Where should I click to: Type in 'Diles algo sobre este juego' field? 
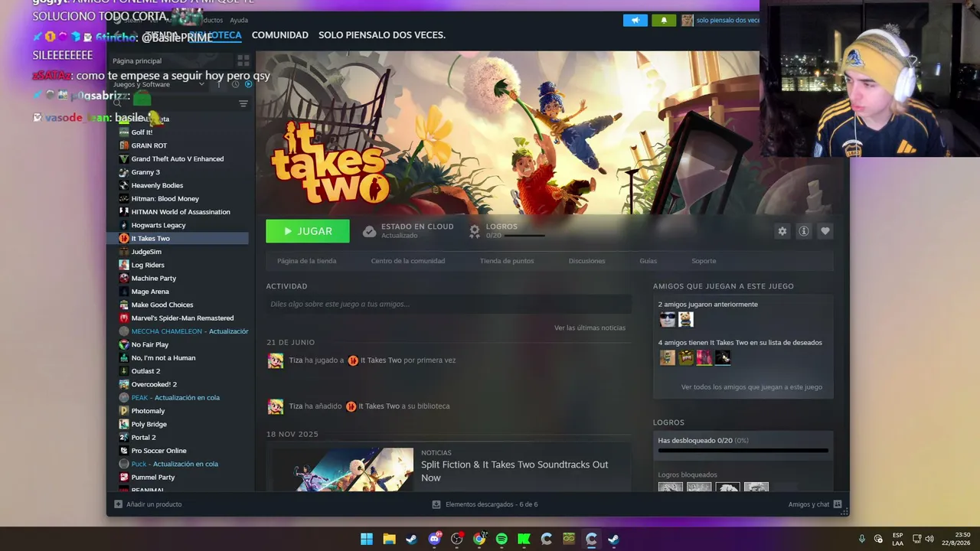(449, 304)
